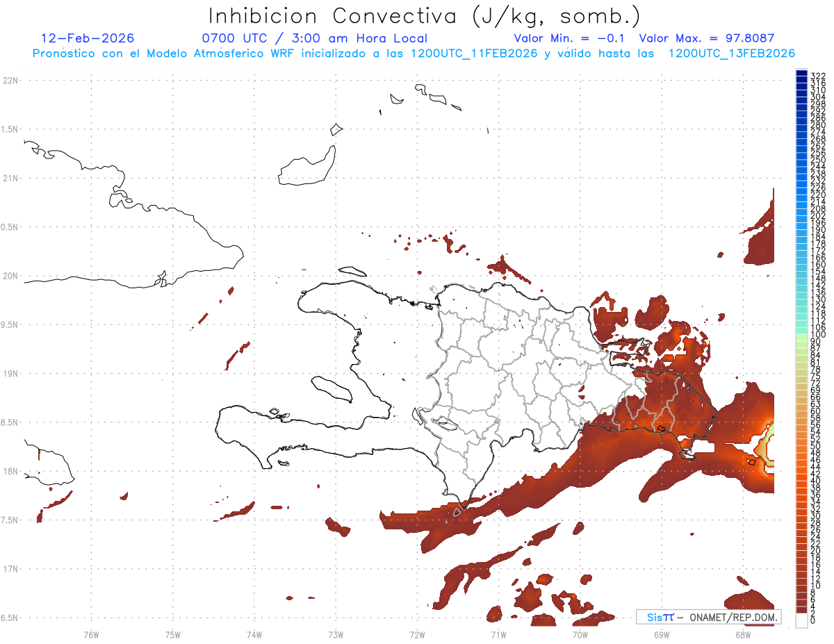Image resolution: width=834 pixels, height=644 pixels.
Task: Click the '70W' longitude label
Action: coord(580,634)
